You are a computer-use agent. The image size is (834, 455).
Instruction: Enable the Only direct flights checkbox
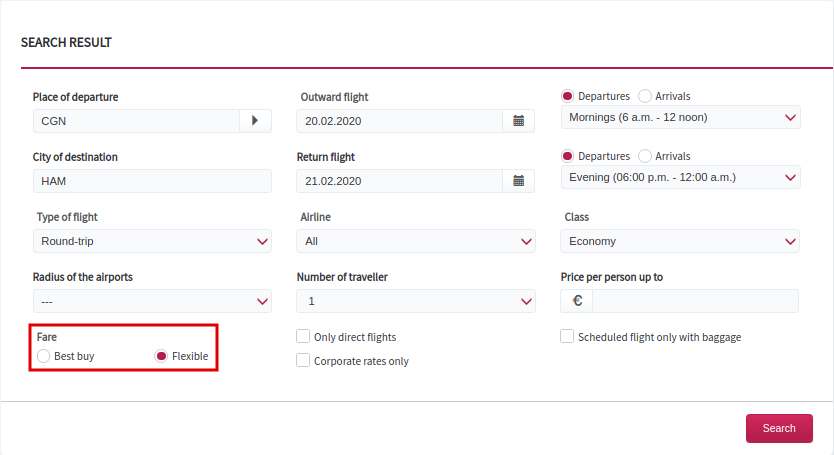point(303,336)
